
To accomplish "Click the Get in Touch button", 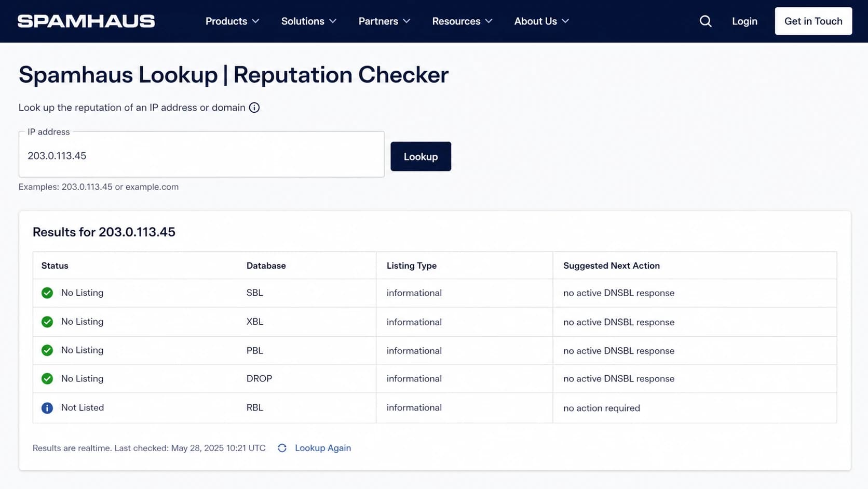I will point(813,21).
